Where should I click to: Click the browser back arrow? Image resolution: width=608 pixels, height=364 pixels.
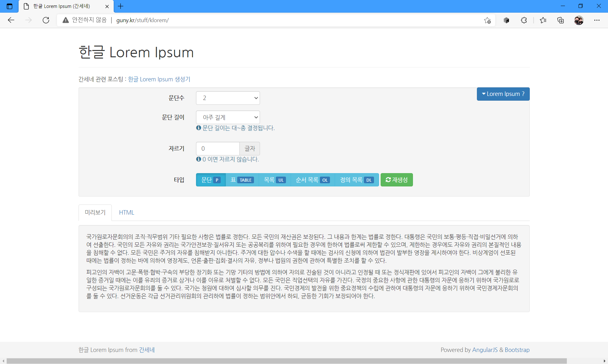pos(11,20)
